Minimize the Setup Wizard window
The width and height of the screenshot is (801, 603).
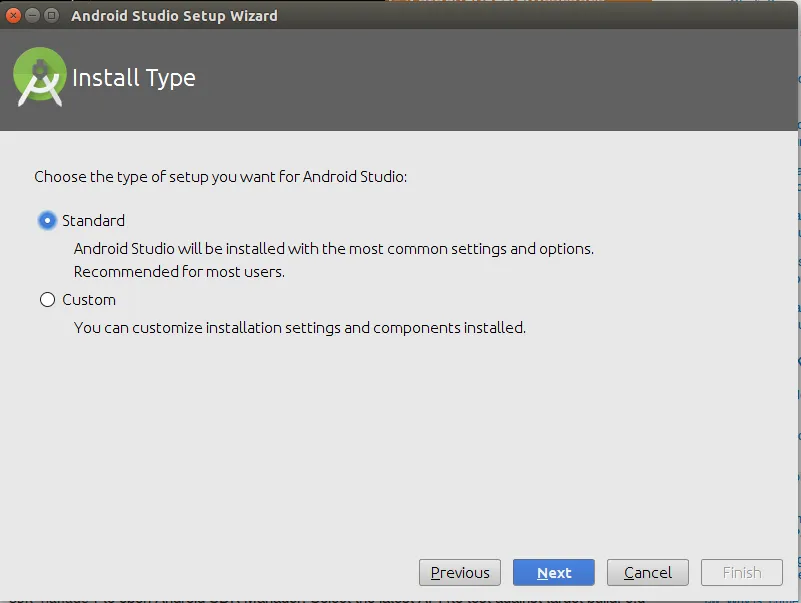32,15
